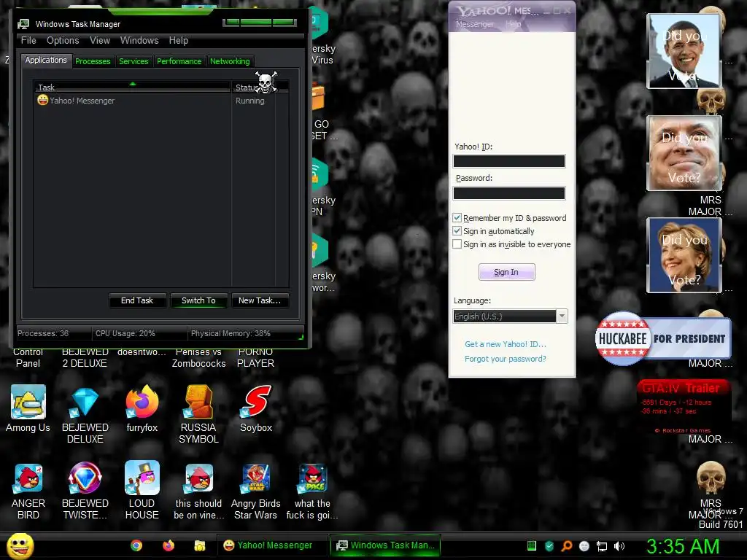Click the Switch To button

(198, 300)
